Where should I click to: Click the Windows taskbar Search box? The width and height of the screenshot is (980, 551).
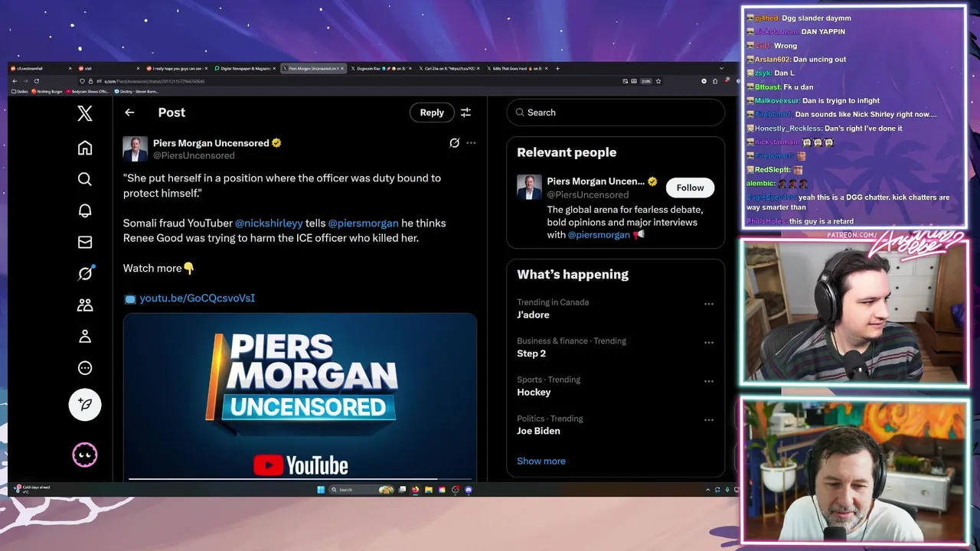point(361,490)
